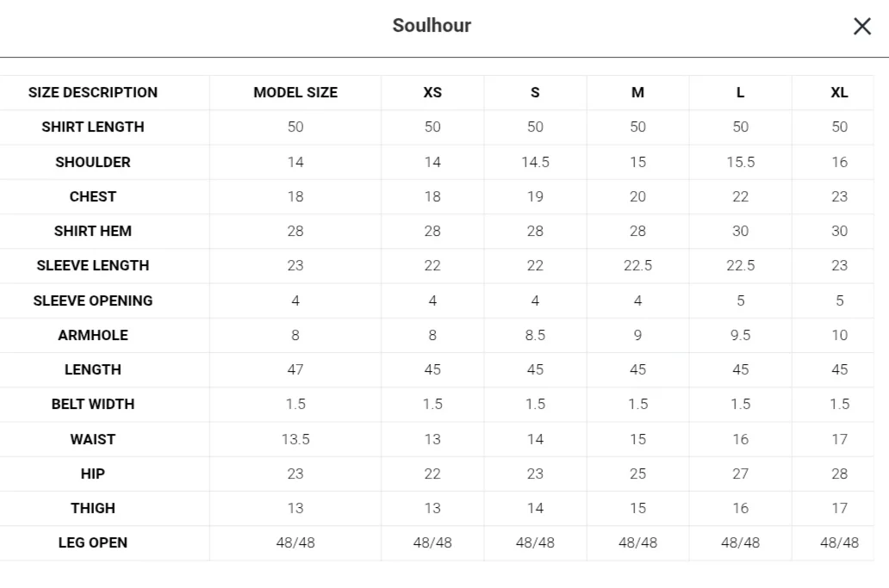Viewport: 889px width, 588px height.
Task: Select the SIZE DESCRIPTION column header
Action: pyautogui.click(x=93, y=93)
